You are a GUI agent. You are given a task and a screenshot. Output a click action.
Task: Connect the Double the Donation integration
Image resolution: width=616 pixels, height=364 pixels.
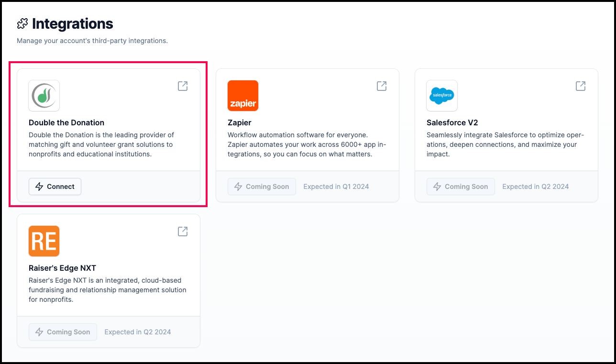pos(55,187)
